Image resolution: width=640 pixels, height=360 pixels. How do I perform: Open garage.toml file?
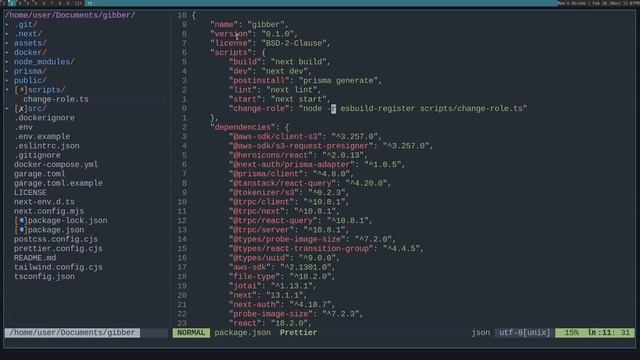(x=40, y=174)
